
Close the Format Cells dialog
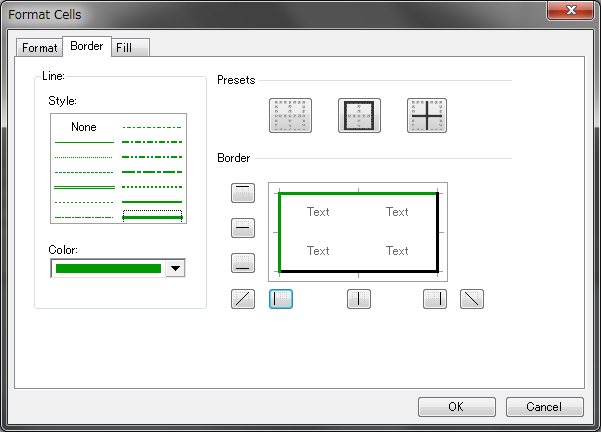pyautogui.click(x=570, y=10)
